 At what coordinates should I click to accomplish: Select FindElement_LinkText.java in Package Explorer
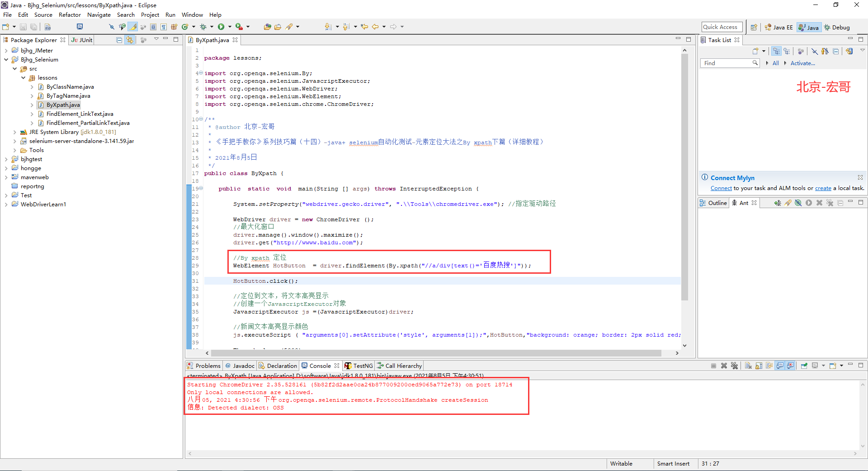pos(80,114)
